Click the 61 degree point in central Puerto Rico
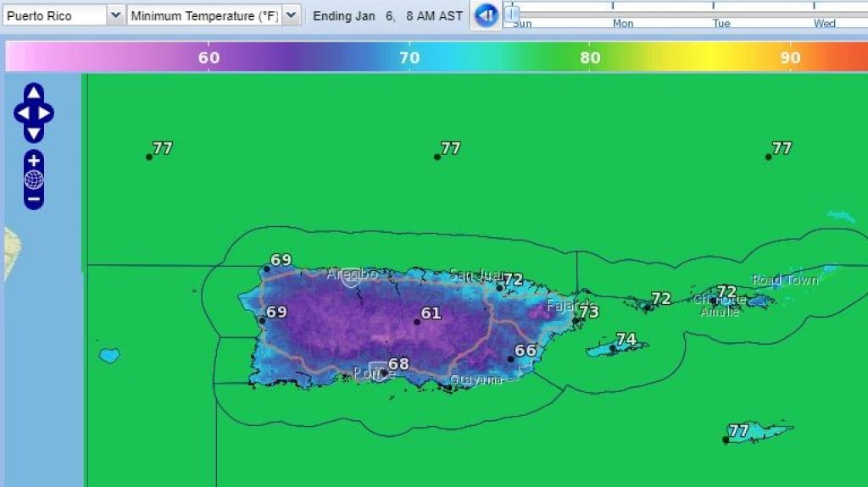This screenshot has height=487, width=868. click(x=417, y=321)
